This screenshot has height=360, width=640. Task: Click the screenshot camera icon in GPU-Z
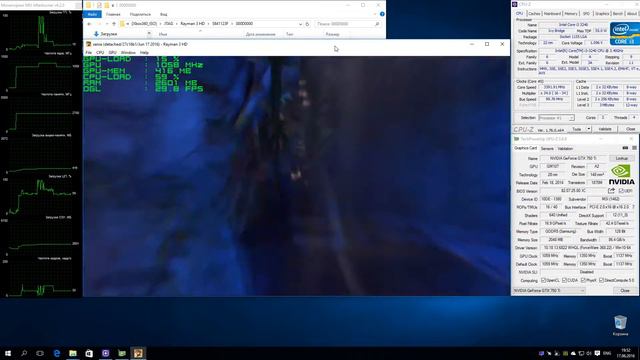tap(625, 148)
